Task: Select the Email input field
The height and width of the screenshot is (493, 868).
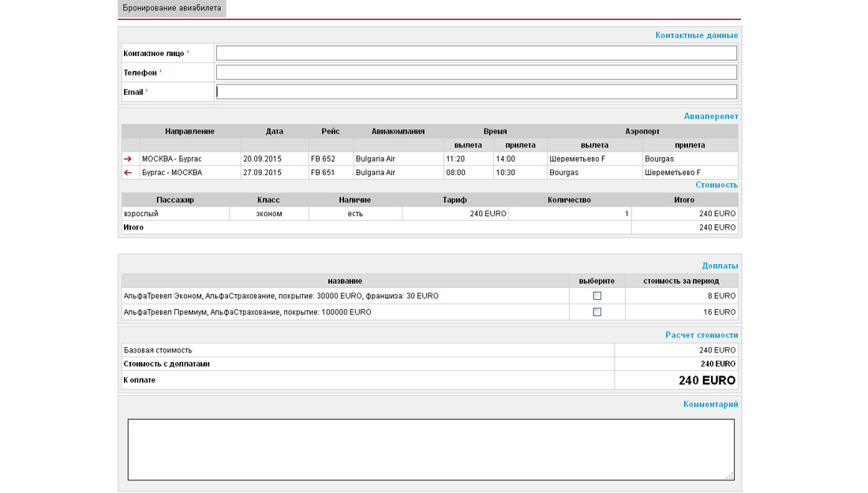Action: pyautogui.click(x=476, y=92)
